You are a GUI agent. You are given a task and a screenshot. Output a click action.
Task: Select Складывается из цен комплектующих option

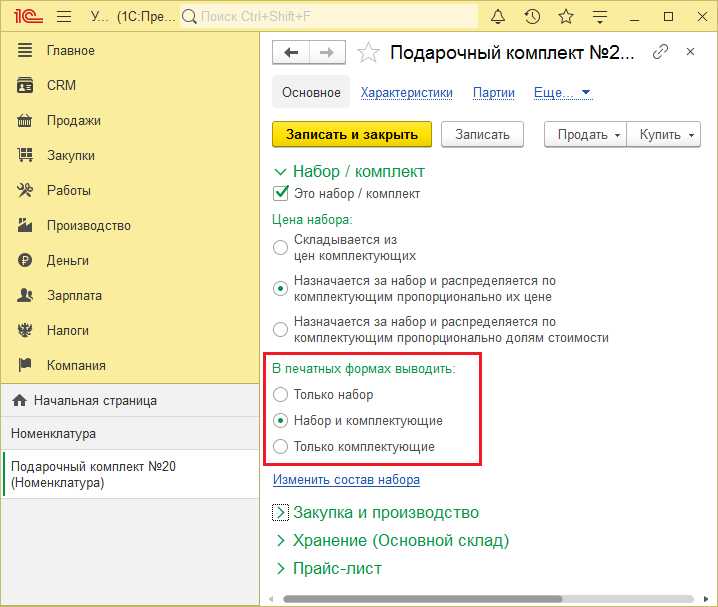click(281, 247)
